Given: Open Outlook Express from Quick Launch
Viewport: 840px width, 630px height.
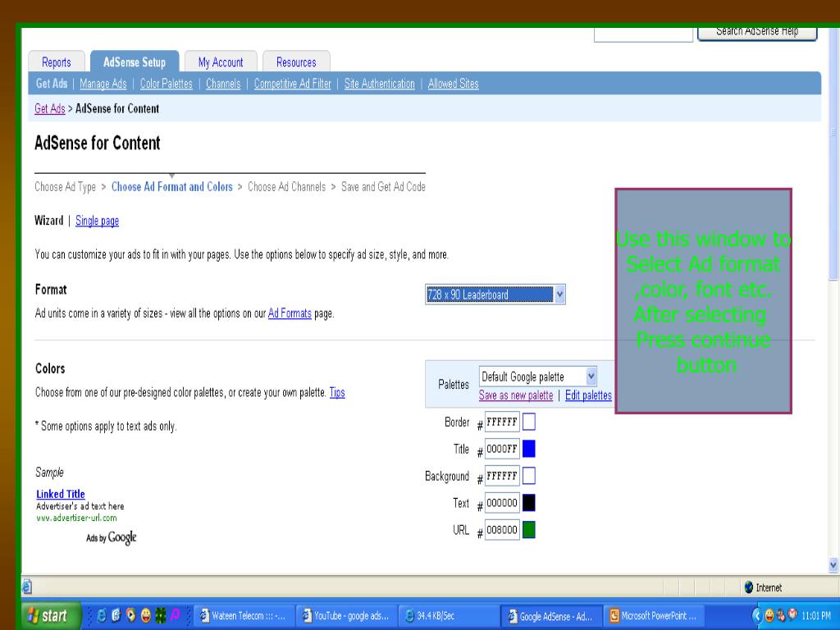Looking at the screenshot, I should [x=116, y=615].
